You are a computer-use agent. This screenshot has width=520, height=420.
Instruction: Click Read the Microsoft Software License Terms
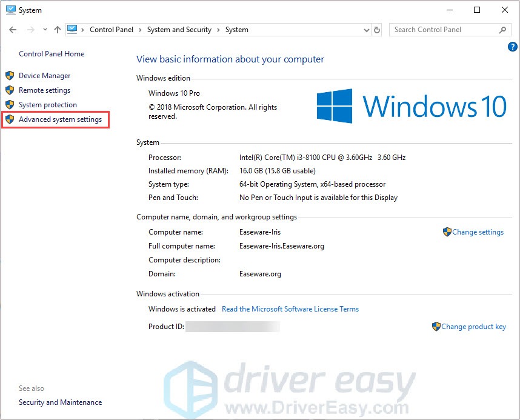point(290,308)
